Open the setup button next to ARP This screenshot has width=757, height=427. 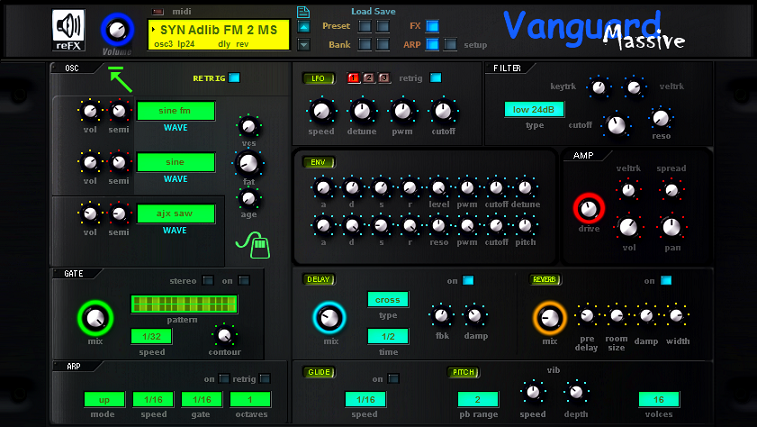click(x=450, y=44)
